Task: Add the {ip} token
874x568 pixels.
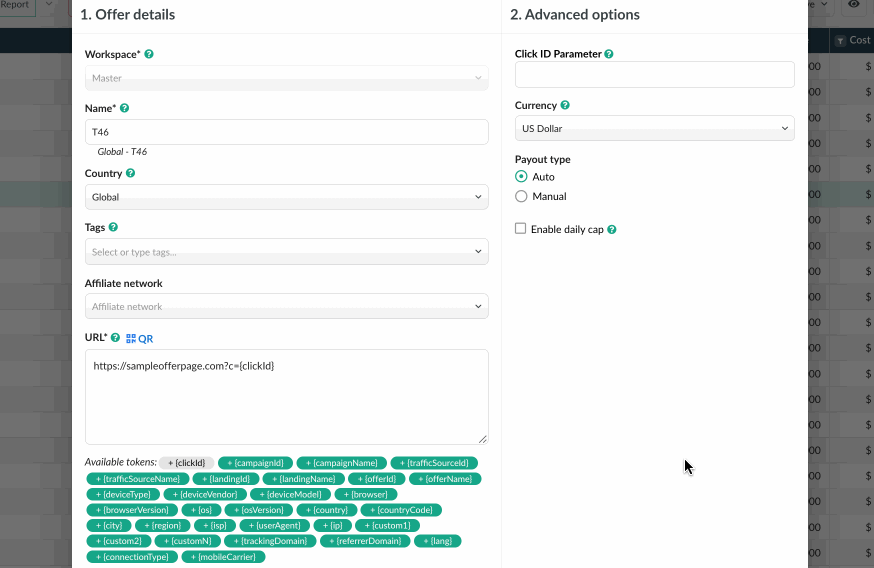Action: [333, 526]
